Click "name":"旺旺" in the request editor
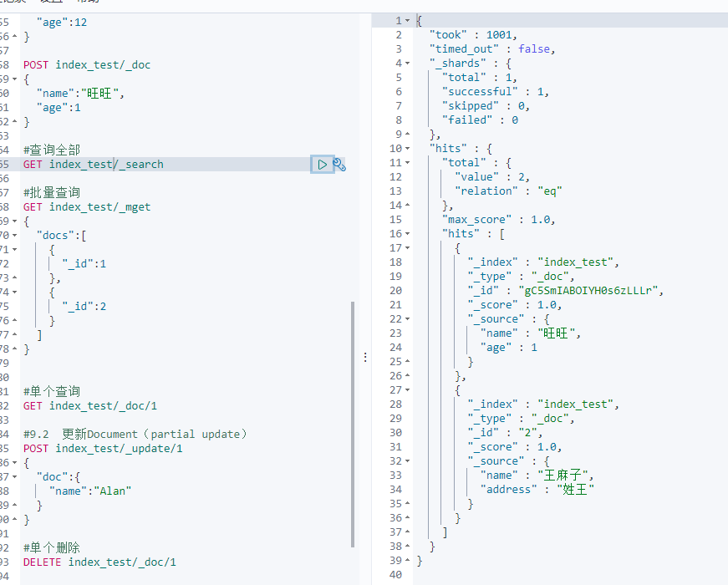Image resolution: width=728 pixels, height=585 pixels. click(x=80, y=94)
